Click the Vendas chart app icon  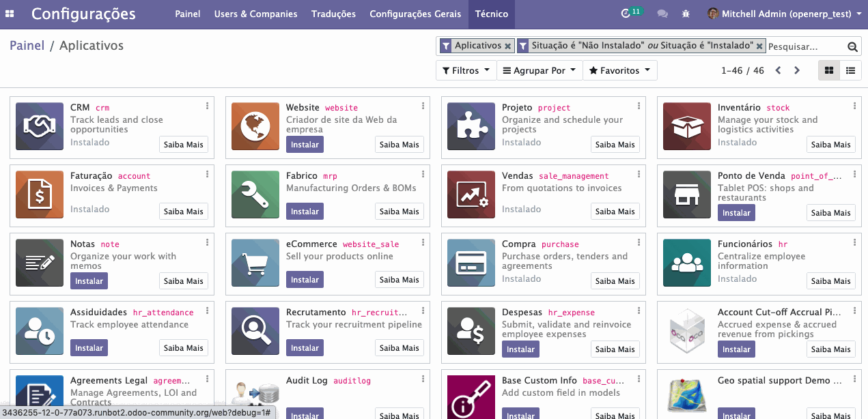pos(471,194)
